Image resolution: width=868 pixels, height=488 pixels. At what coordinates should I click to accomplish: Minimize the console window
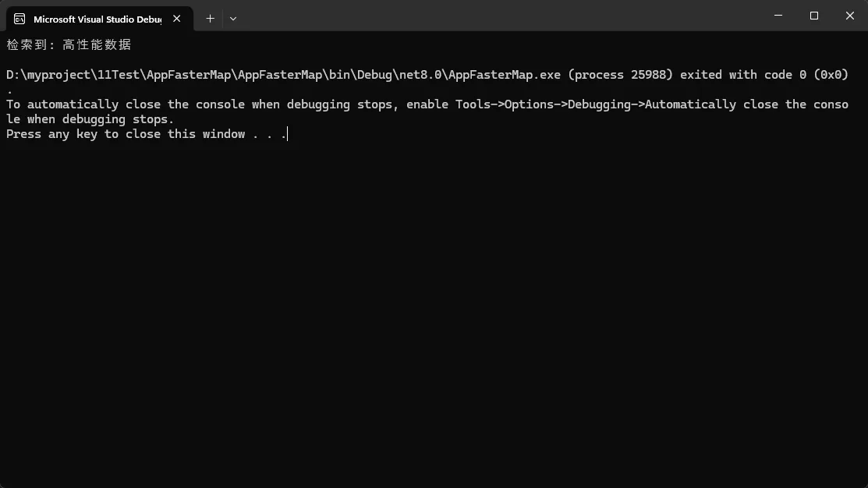point(779,16)
